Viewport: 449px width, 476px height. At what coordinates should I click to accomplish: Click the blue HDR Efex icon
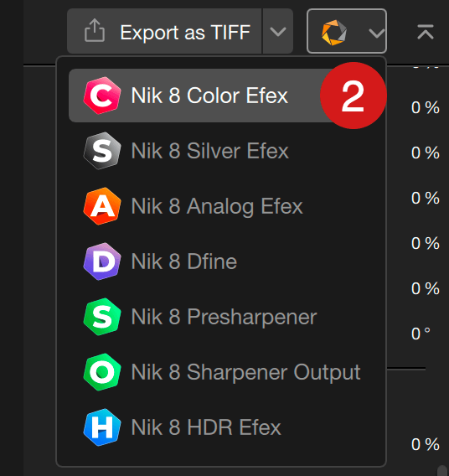pyautogui.click(x=102, y=427)
